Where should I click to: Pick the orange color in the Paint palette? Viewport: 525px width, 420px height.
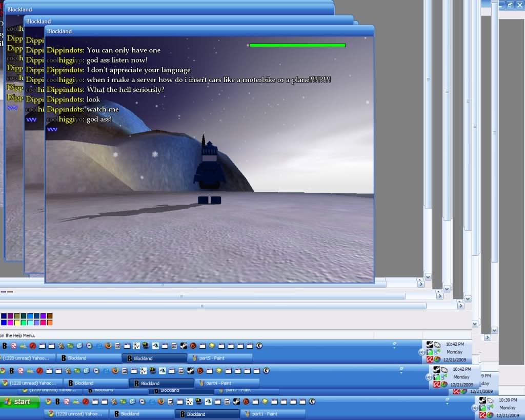coord(50,323)
